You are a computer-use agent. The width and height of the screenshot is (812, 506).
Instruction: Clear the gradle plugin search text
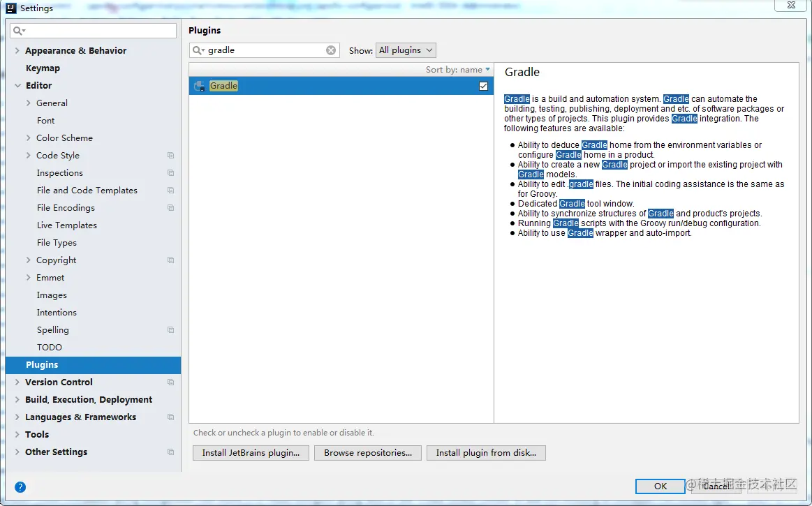tap(331, 50)
